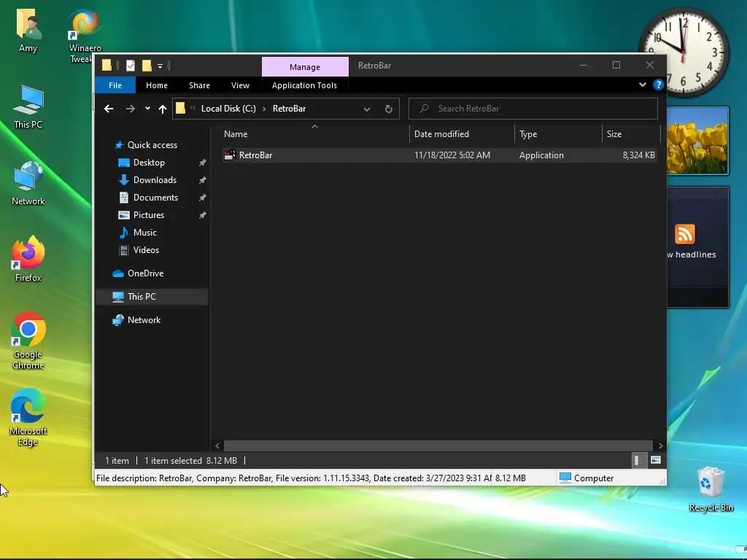The width and height of the screenshot is (747, 560).
Task: Select Google Chrome desktop shortcut
Action: point(28,341)
